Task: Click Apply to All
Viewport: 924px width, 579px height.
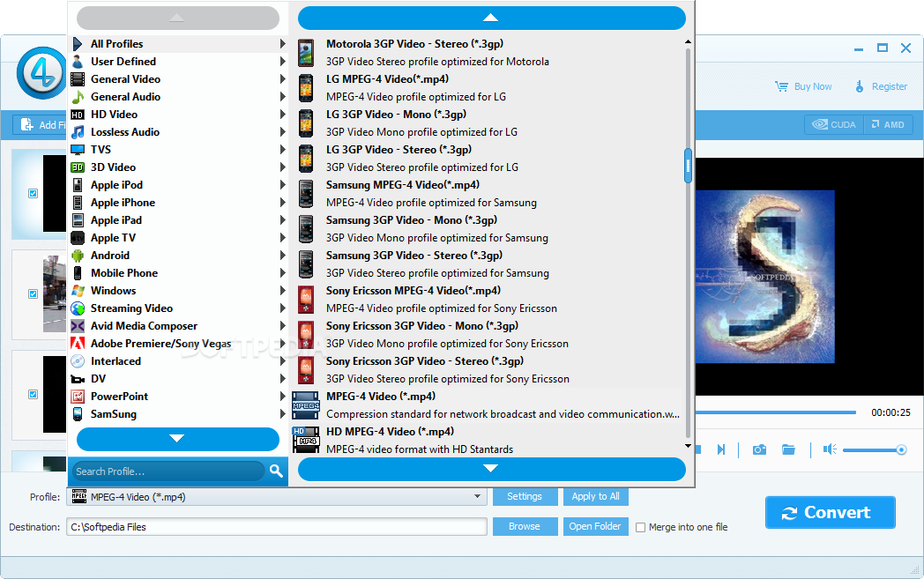Action: pyautogui.click(x=596, y=496)
